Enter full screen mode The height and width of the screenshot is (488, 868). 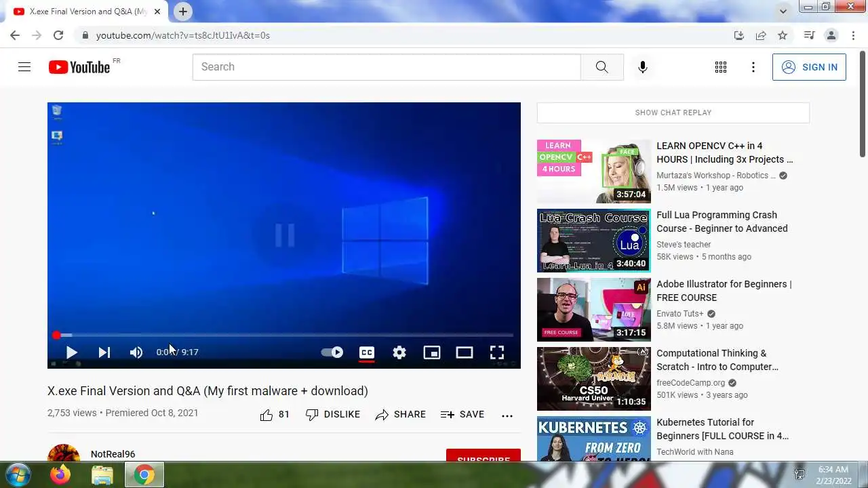click(x=497, y=352)
